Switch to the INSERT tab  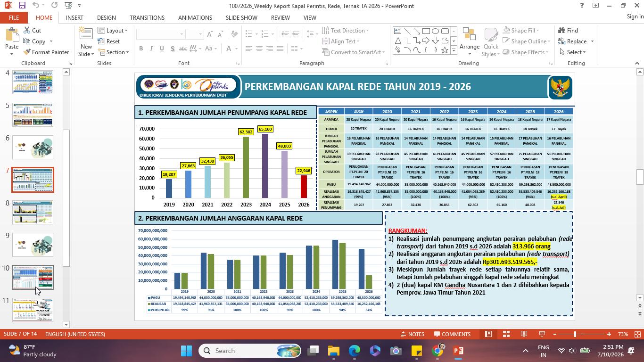74,17
